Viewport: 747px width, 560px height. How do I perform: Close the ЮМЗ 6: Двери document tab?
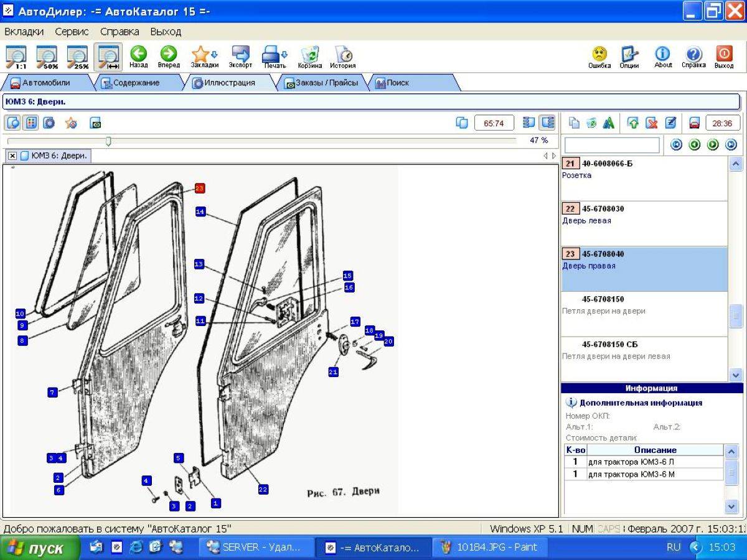coord(12,156)
